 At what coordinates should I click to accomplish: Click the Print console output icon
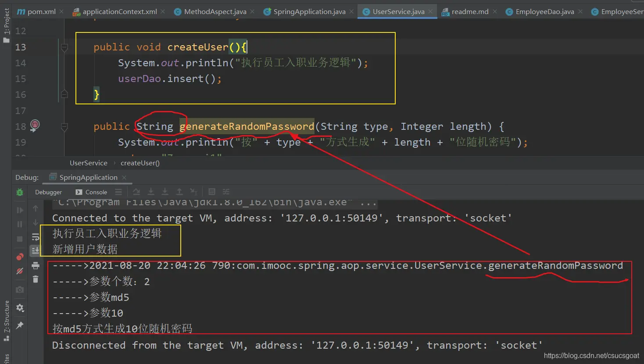pos(36,265)
